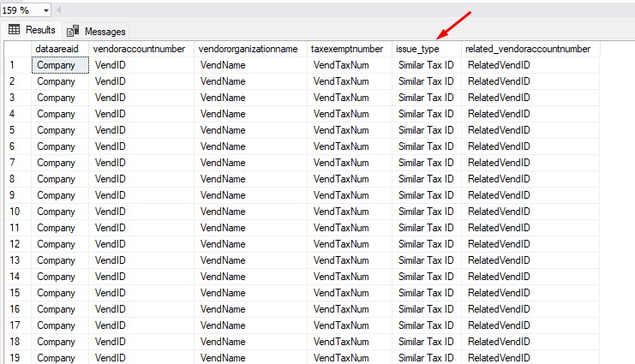Click Similar Tax ID cell in row 6
635x364 pixels.
click(x=427, y=146)
